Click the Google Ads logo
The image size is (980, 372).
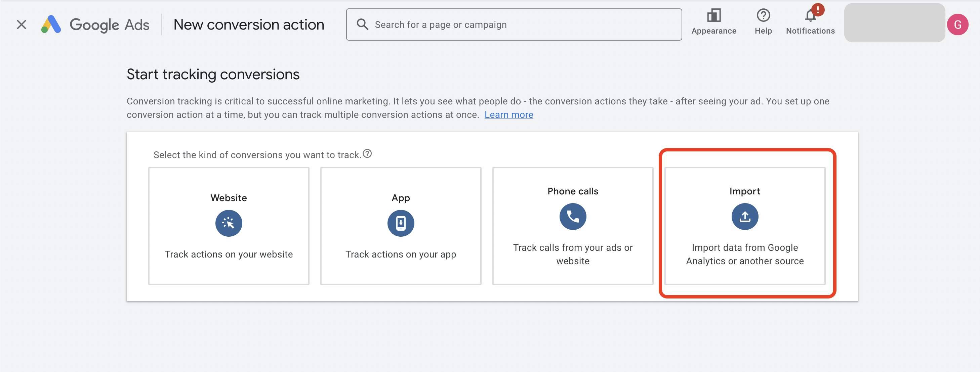[95, 25]
